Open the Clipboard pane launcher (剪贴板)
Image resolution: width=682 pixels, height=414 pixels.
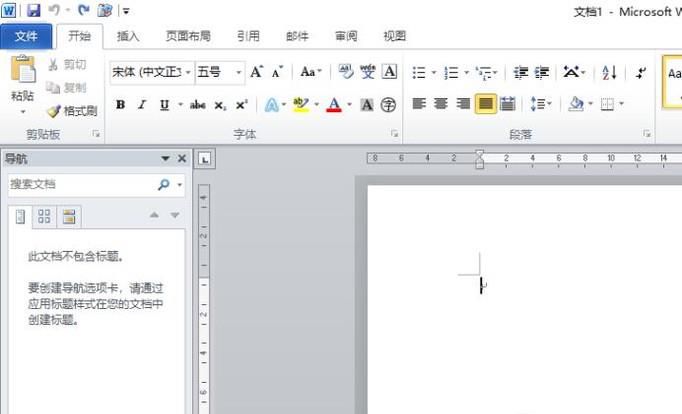tap(96, 134)
